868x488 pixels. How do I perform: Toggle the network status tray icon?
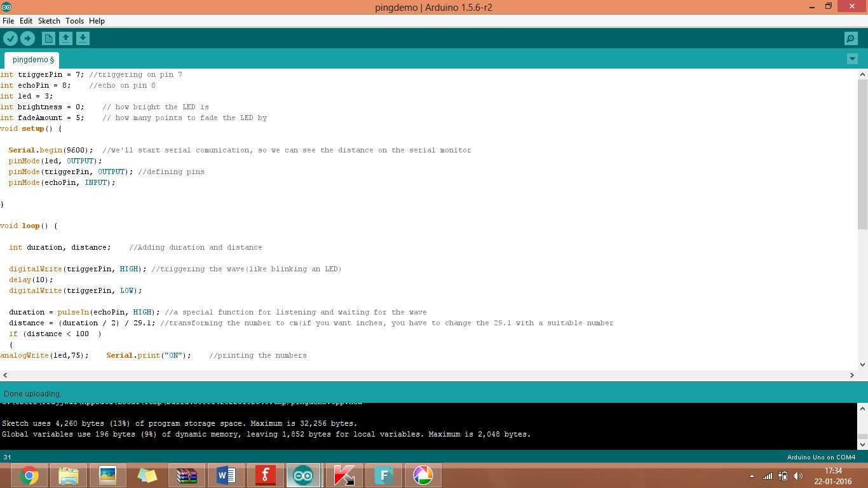coord(768,475)
